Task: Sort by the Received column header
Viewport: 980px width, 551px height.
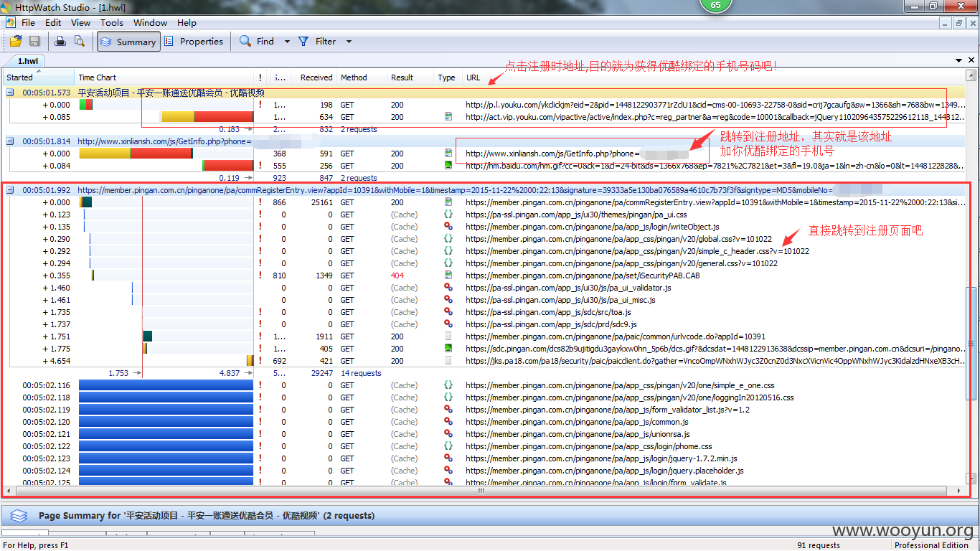Action: click(314, 77)
